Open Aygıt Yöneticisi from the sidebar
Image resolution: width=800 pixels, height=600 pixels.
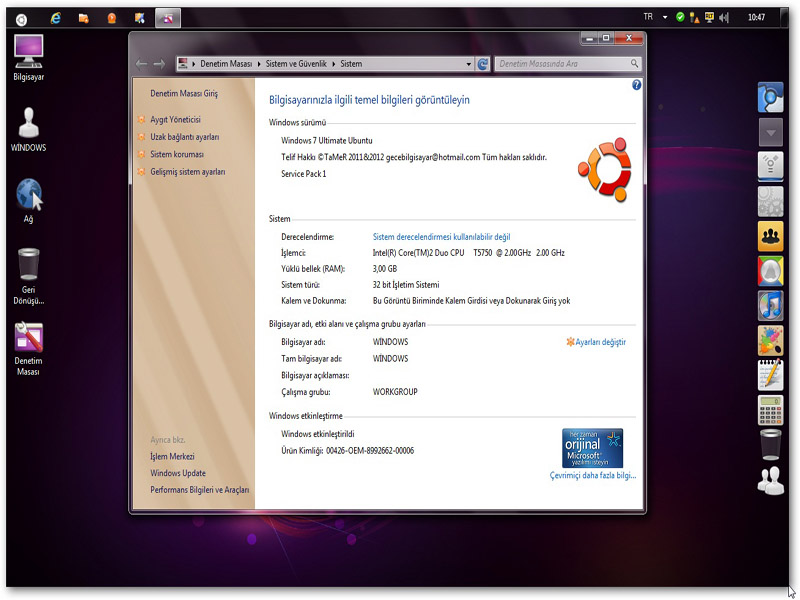175,119
